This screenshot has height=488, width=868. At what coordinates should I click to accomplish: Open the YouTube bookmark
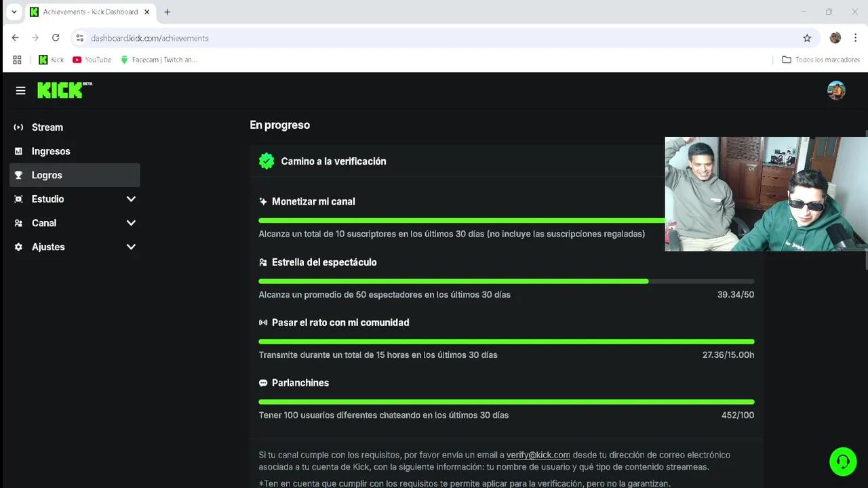tap(92, 60)
